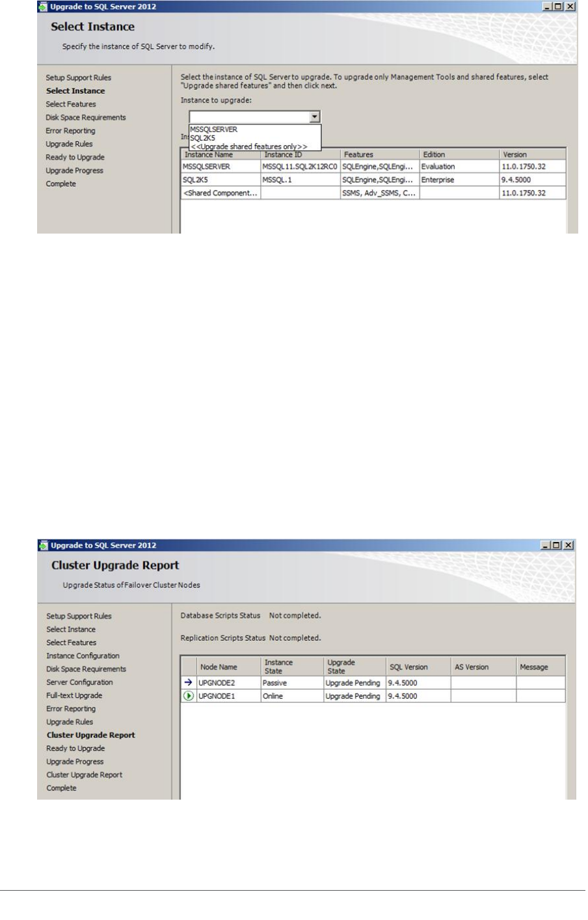Image resolution: width=588 pixels, height=920 pixels.
Task: Select Upgrade Progress step in lower window
Action: [x=75, y=762]
